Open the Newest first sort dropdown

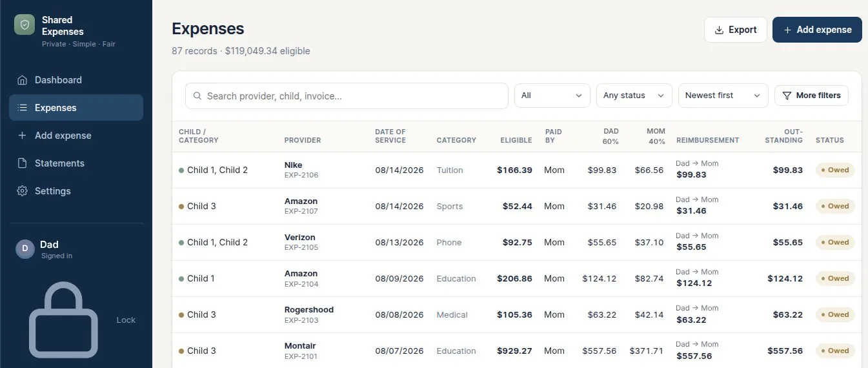pyautogui.click(x=723, y=96)
